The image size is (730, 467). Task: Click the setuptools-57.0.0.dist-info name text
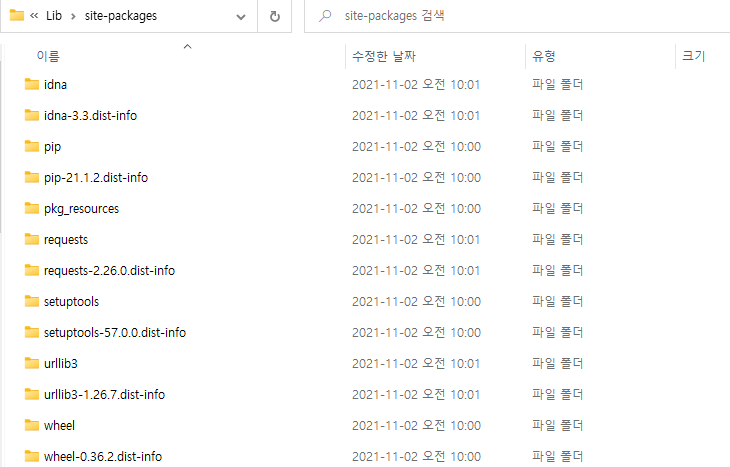[115, 333]
